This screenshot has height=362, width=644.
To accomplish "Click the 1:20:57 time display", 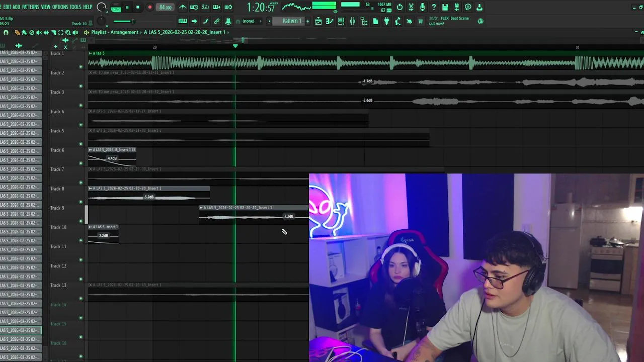I will (261, 8).
